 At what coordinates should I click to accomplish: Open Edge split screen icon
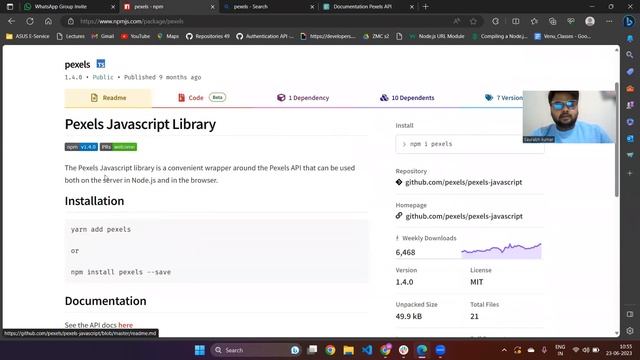516,21
